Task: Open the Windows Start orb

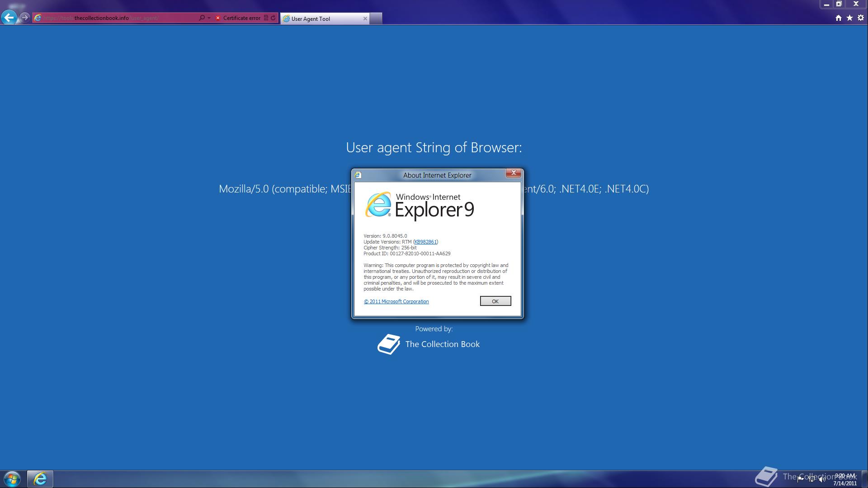Action: (x=12, y=479)
